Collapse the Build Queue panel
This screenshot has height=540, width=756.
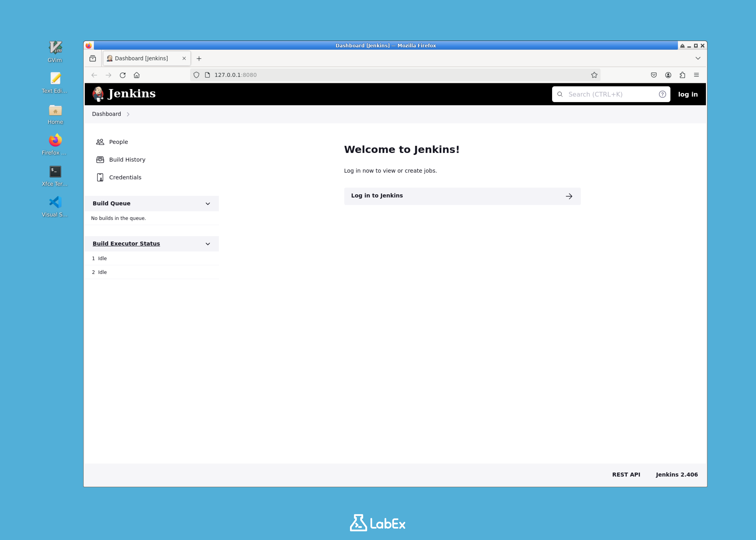coord(208,204)
